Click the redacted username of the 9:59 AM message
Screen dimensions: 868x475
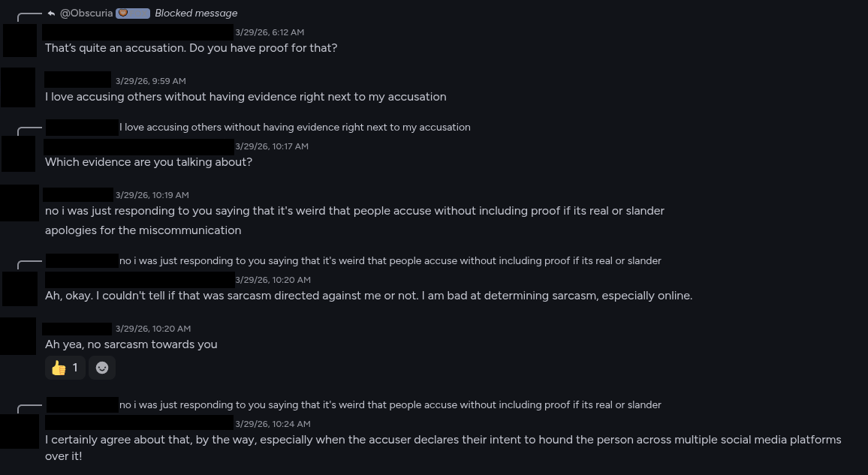[x=78, y=79]
